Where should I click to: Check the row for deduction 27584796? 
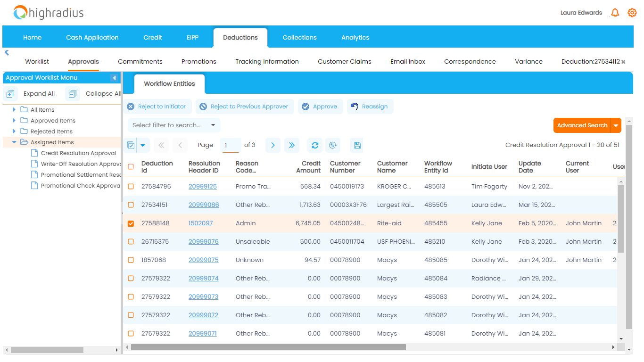(x=131, y=186)
